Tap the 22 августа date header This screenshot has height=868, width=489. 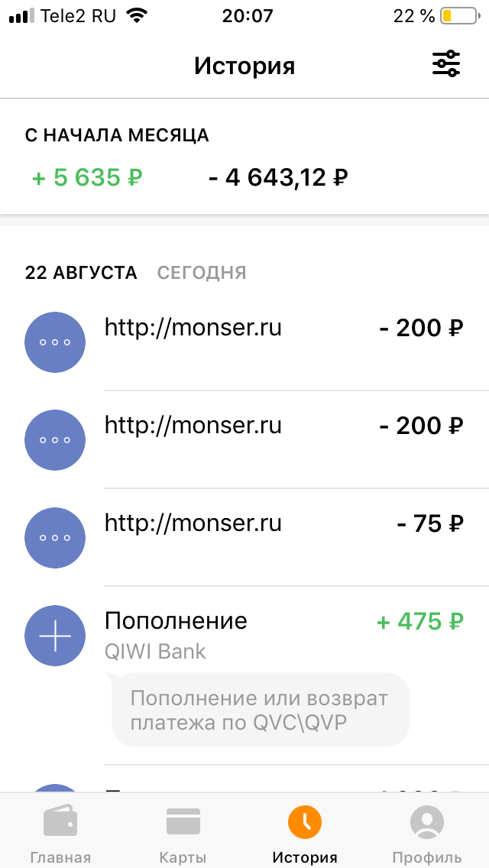[81, 273]
